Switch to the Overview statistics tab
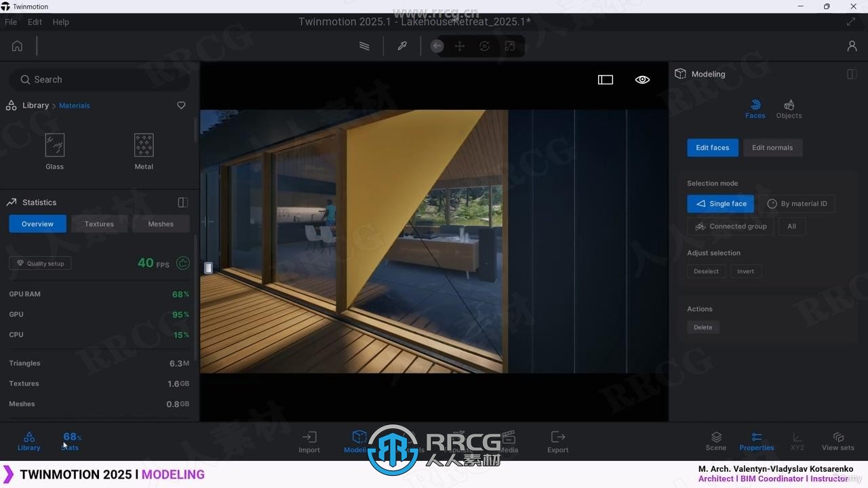Viewport: 868px width, 488px height. click(x=37, y=224)
